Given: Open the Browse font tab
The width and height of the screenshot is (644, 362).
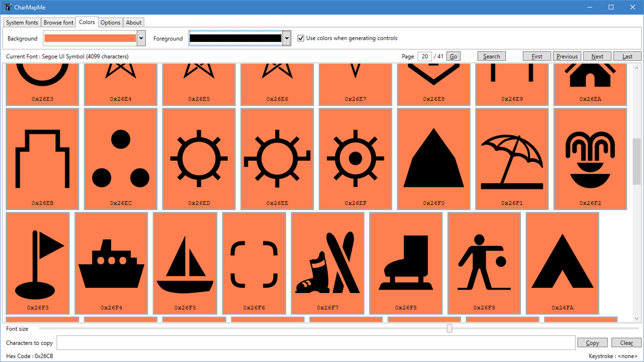Looking at the screenshot, I should pyautogui.click(x=58, y=23).
